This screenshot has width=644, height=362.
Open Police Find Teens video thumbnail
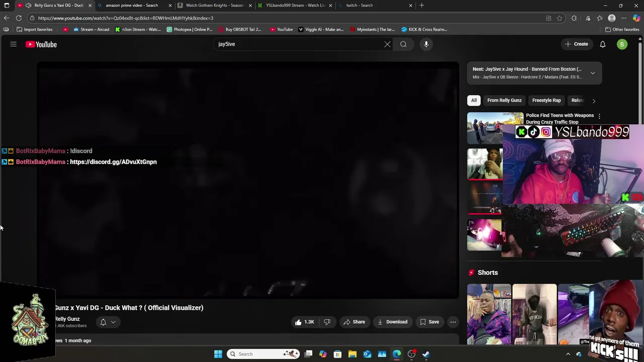pyautogui.click(x=495, y=128)
